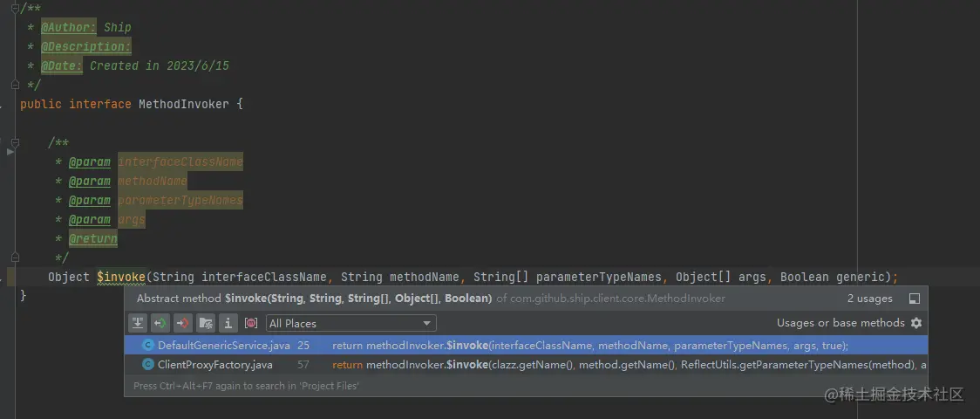Click the $invoke method name in code
Viewport: 980px width, 419px height.
(x=121, y=277)
